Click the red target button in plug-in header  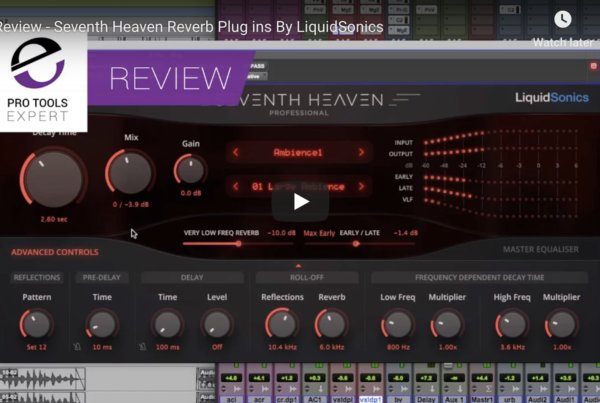[x=593, y=66]
